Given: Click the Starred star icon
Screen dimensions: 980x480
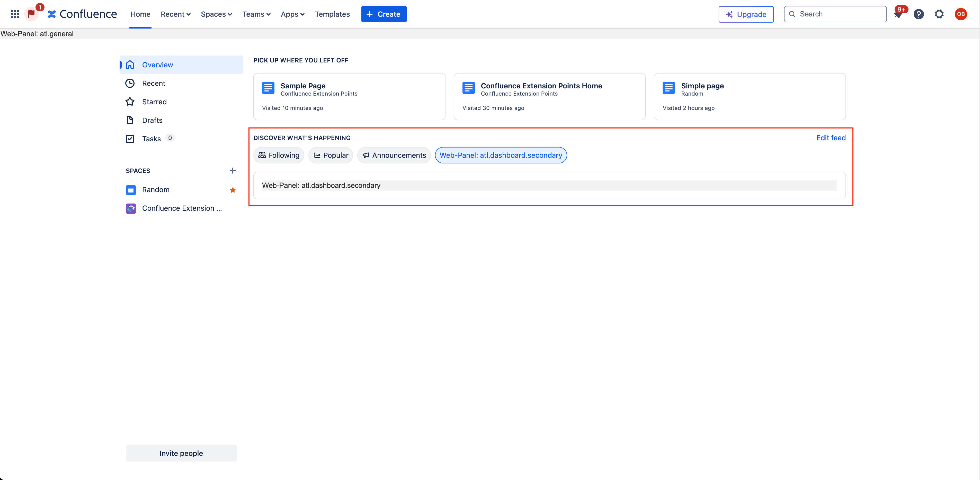Looking at the screenshot, I should [x=130, y=101].
